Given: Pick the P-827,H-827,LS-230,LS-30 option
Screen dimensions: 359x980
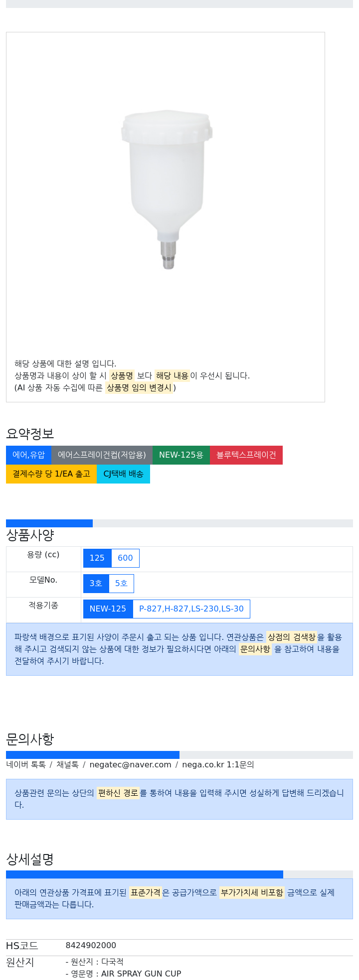Looking at the screenshot, I should [x=191, y=609].
